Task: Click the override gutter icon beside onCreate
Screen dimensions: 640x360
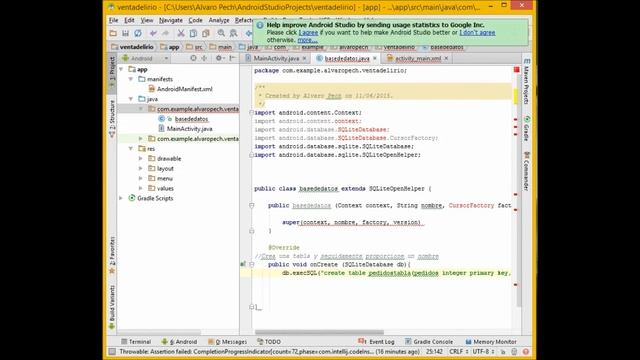Action: click(243, 264)
